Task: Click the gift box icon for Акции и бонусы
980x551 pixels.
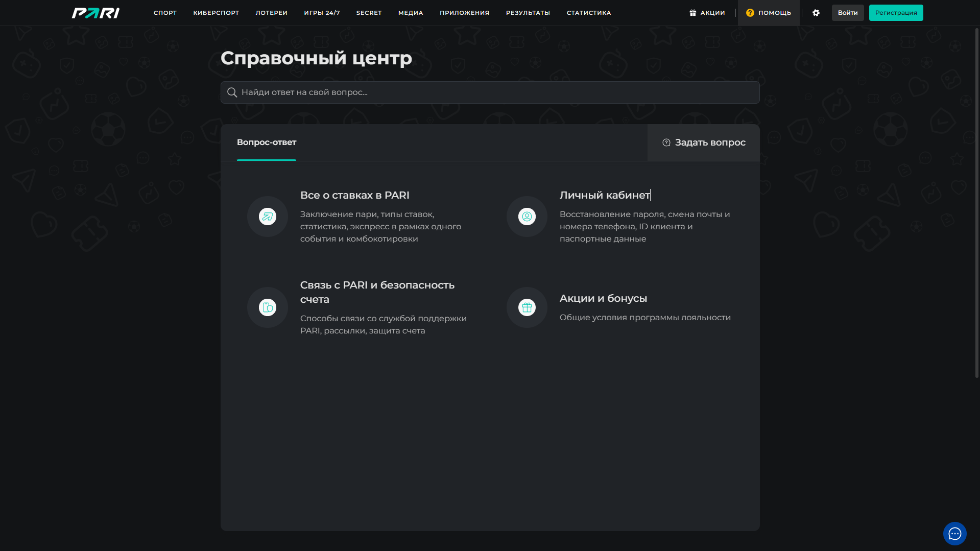Action: [x=527, y=307]
